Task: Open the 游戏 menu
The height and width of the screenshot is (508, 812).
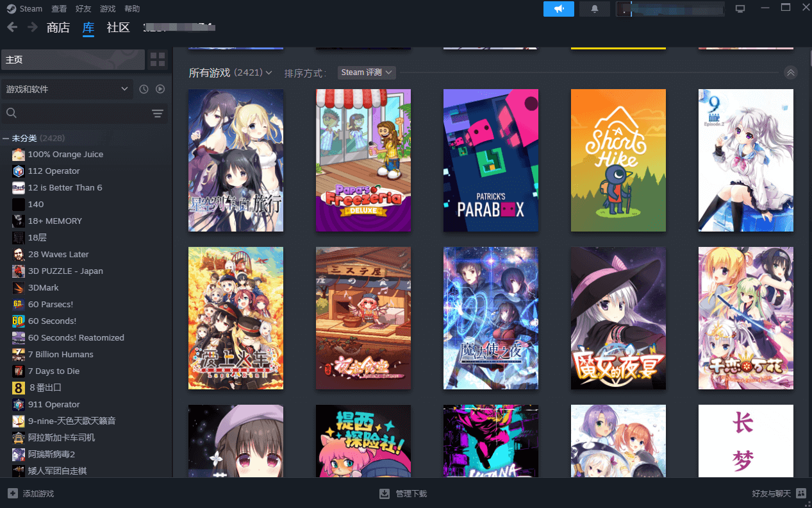Action: (108, 9)
